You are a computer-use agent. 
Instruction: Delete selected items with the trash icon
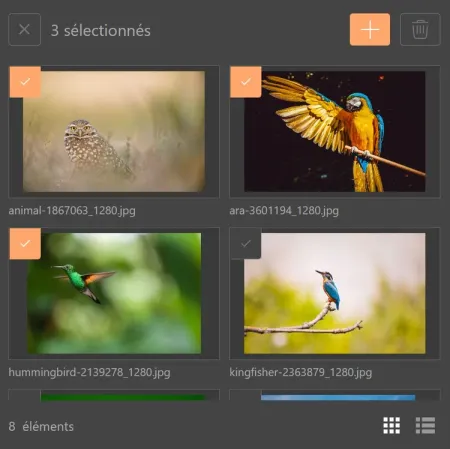point(420,29)
